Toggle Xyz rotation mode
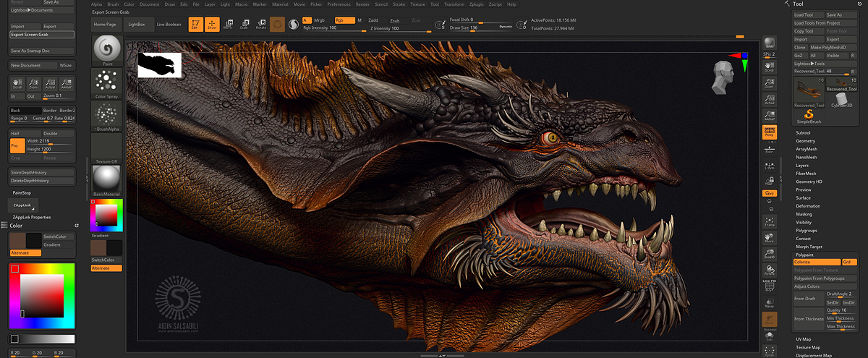Image resolution: width=868 pixels, height=358 pixels. pos(769,193)
